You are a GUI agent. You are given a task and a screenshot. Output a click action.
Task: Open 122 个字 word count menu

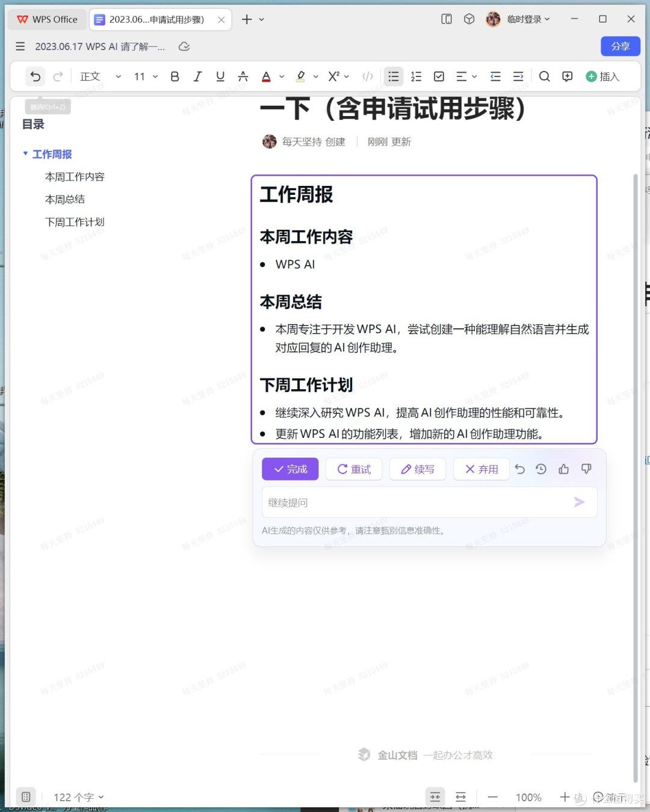pos(79,797)
